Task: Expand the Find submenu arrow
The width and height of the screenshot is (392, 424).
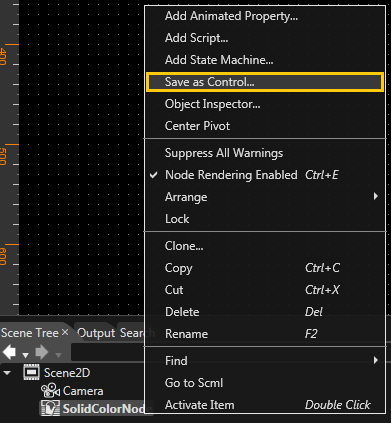Action: (376, 360)
